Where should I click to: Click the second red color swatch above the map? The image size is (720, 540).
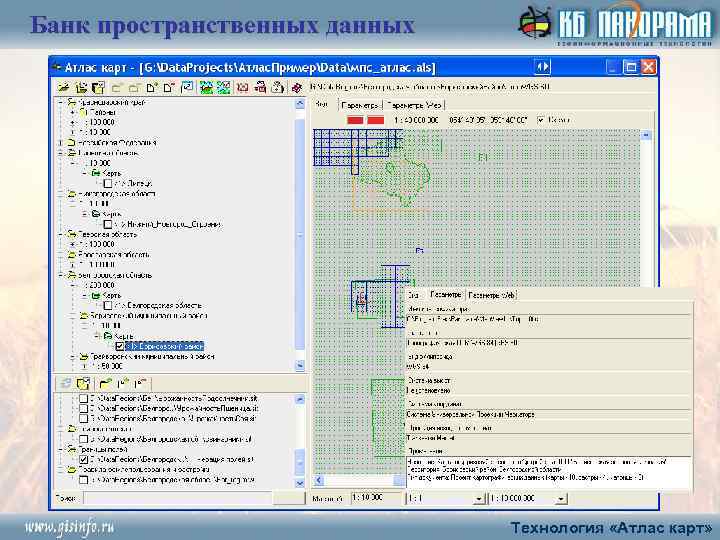tap(376, 120)
